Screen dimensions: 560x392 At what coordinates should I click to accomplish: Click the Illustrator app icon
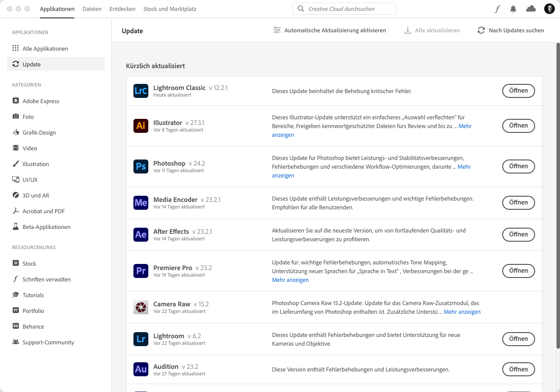(x=140, y=125)
